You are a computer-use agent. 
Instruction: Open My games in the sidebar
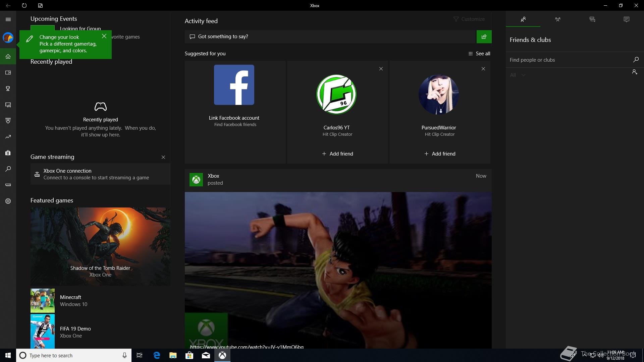8,72
